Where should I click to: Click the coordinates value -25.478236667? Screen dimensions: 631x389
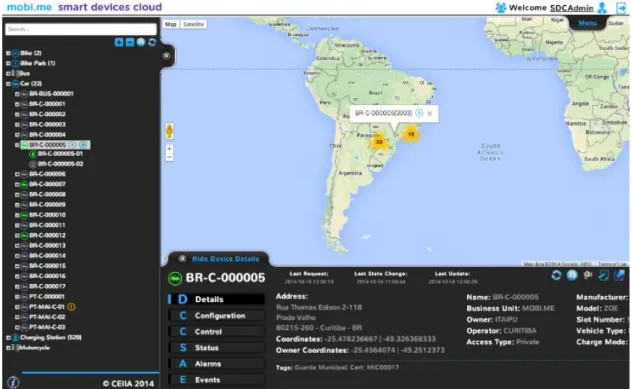click(351, 339)
